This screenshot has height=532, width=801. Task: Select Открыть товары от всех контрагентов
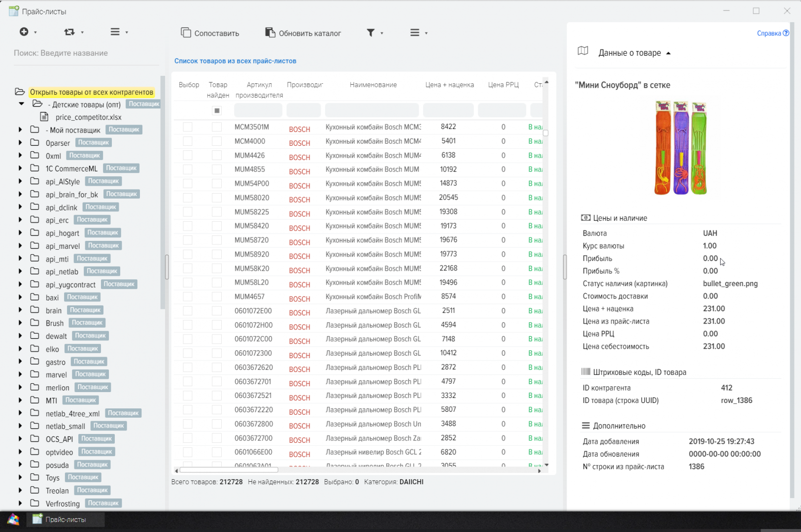(x=91, y=92)
